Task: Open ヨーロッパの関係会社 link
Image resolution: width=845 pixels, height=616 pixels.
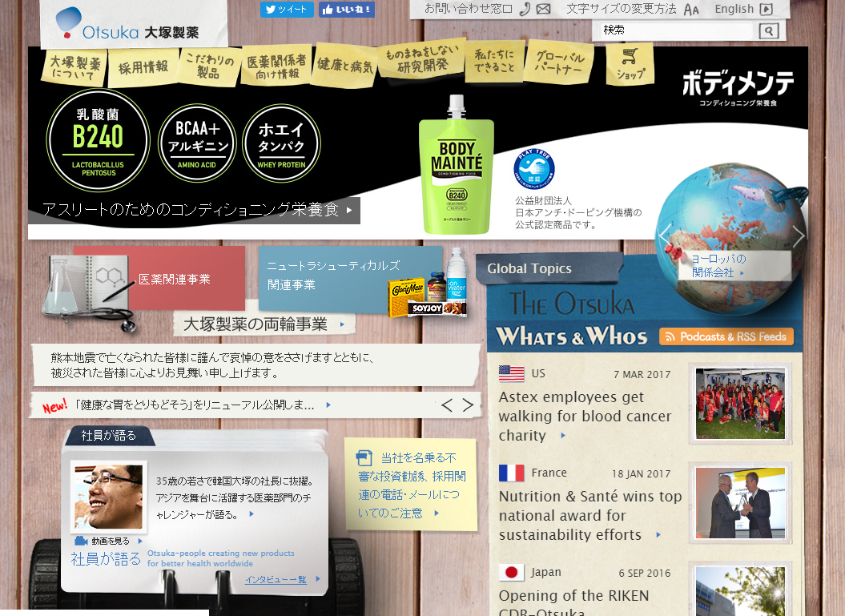Action: tap(718, 266)
